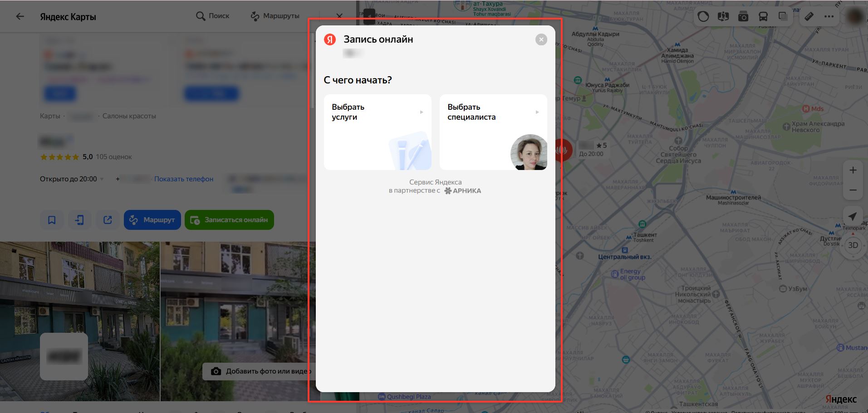Viewport: 868px width, 413px height.
Task: Save the salon with the bookmark icon
Action: point(52,220)
